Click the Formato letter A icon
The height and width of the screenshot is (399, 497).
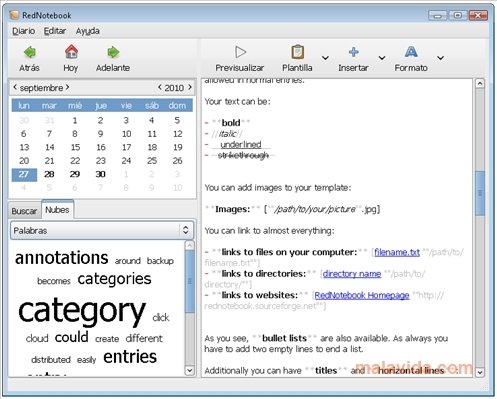pos(411,52)
